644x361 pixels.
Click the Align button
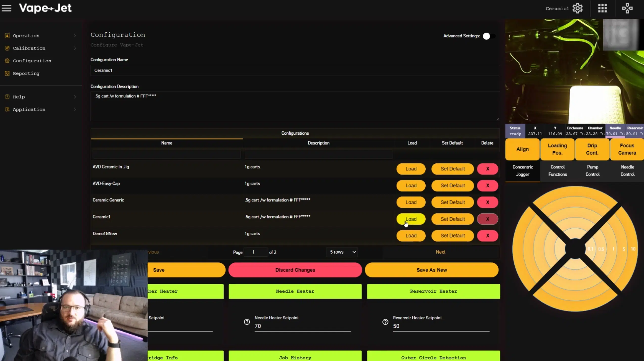coord(522,149)
